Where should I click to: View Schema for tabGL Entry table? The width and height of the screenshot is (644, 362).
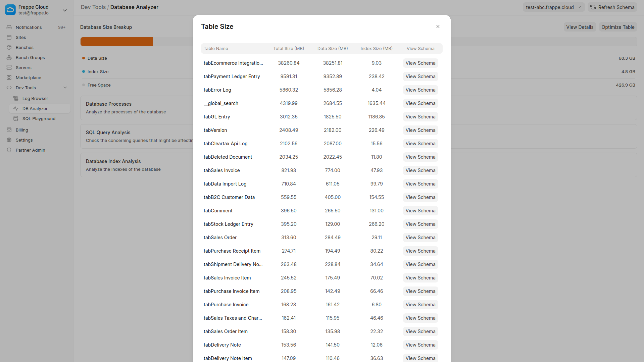point(420,117)
